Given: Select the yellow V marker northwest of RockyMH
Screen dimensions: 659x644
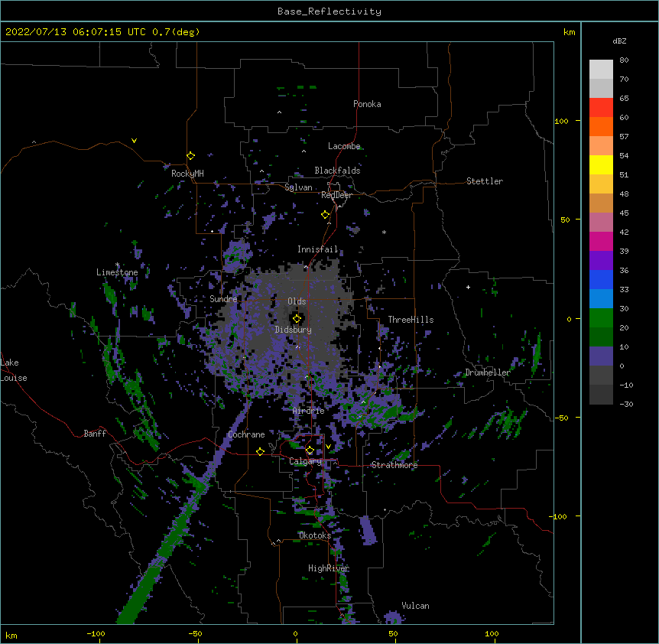Looking at the screenshot, I should [x=134, y=141].
